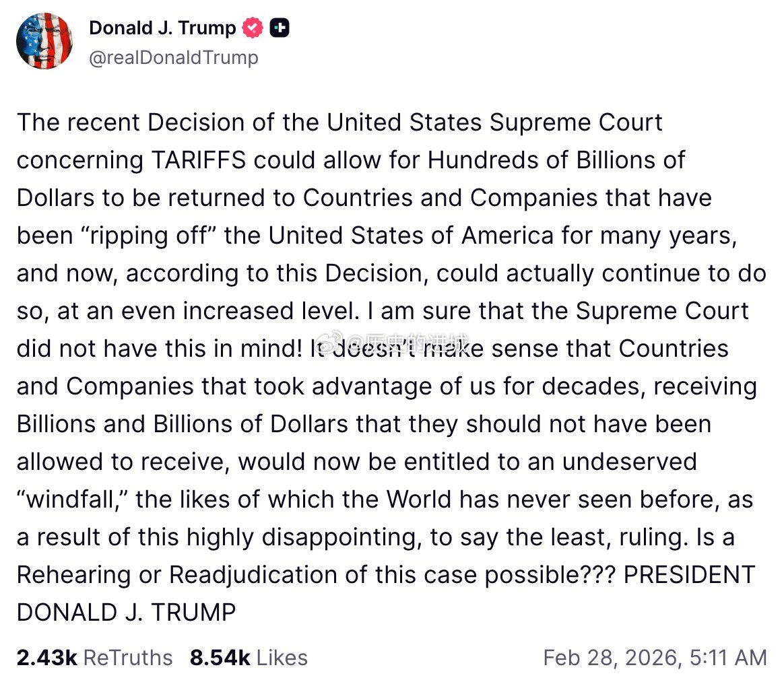
Task: Click the ReTruths label
Action: point(129,658)
